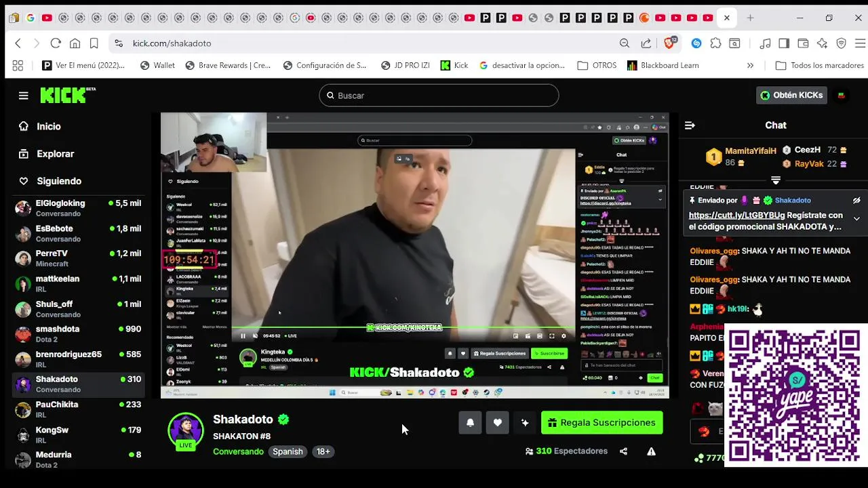This screenshot has height=488, width=868.
Task: Select brenrodriguez65 channel in sidebar
Action: pos(79,359)
